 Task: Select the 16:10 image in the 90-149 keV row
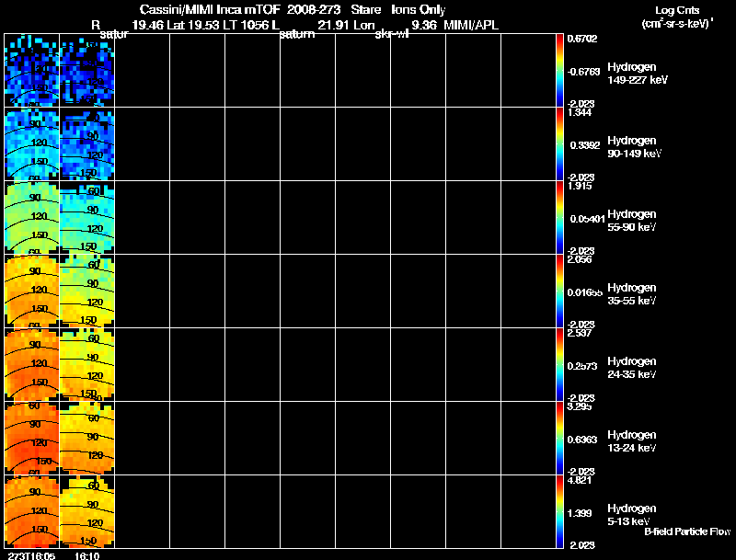pyautogui.click(x=87, y=144)
